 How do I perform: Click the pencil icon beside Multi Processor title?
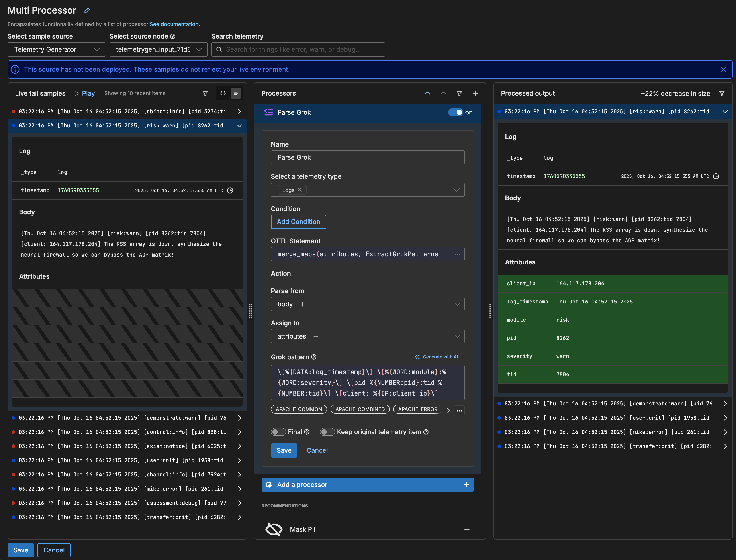[x=87, y=10]
